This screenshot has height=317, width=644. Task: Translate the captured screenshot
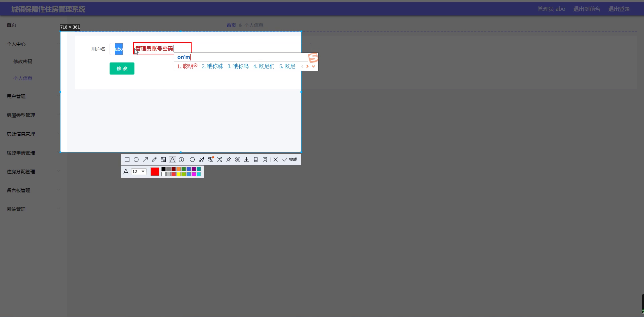(210, 160)
